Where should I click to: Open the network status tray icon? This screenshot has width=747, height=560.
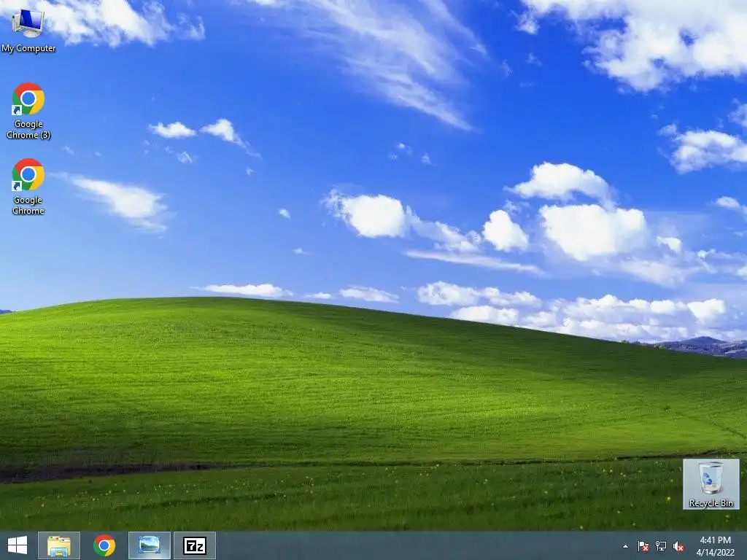[661, 546]
